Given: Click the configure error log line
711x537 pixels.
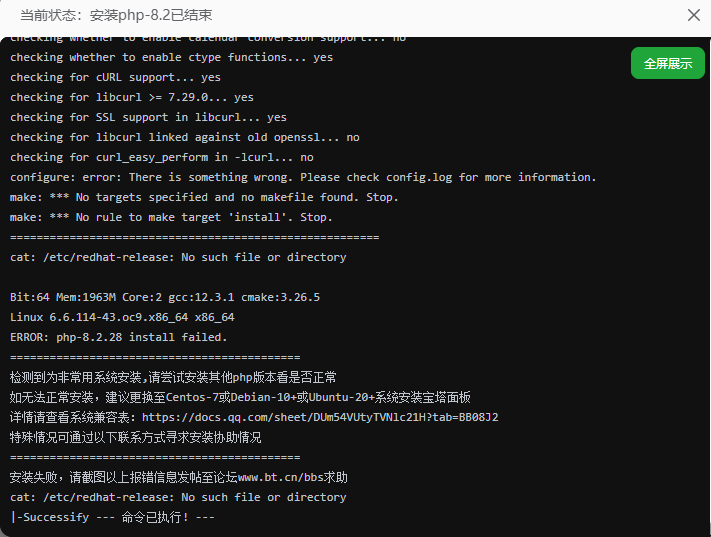Looking at the screenshot, I should [303, 177].
